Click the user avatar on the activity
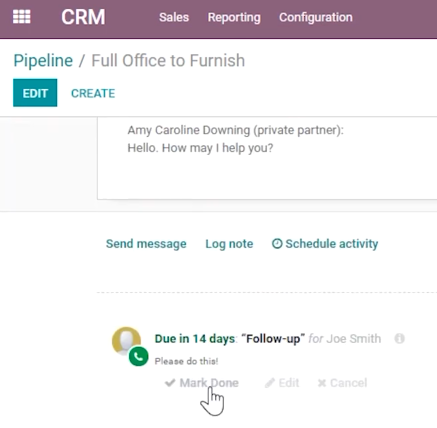 [126, 340]
